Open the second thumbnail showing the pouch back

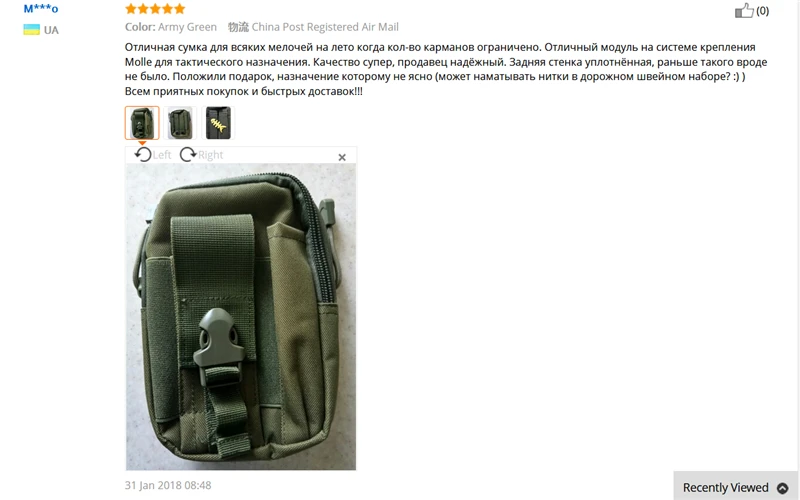tap(180, 123)
